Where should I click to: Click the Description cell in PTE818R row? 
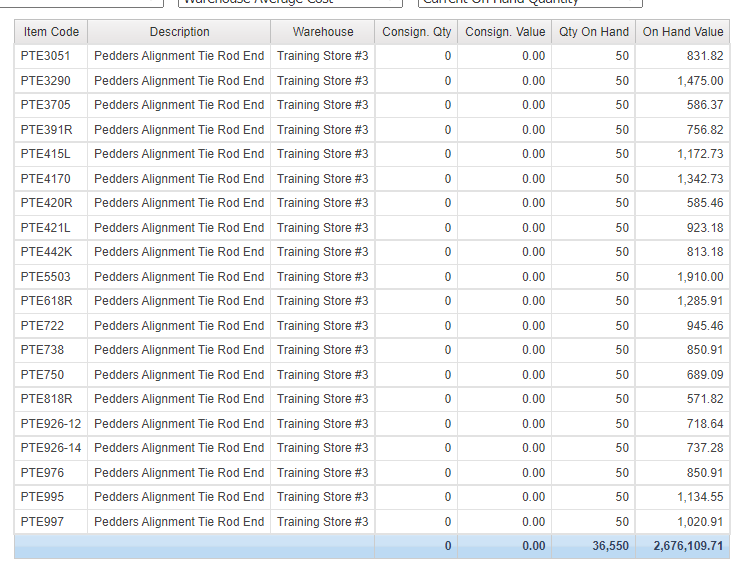tap(179, 399)
